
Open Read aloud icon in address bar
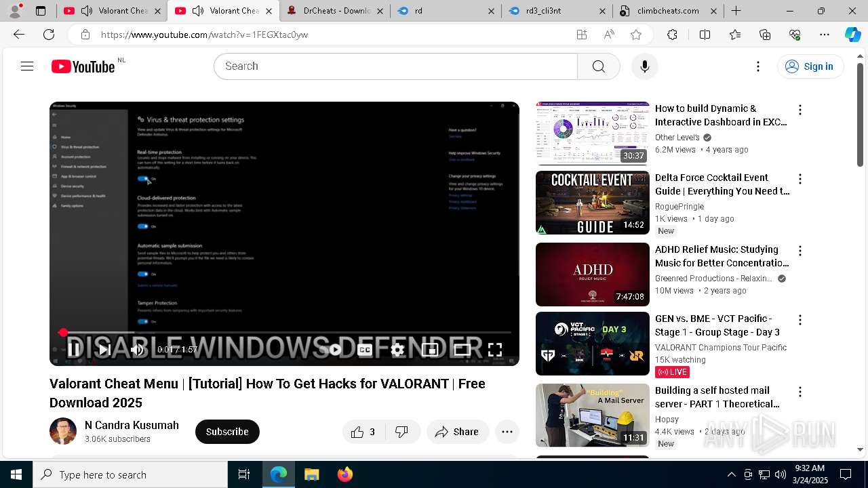609,35
